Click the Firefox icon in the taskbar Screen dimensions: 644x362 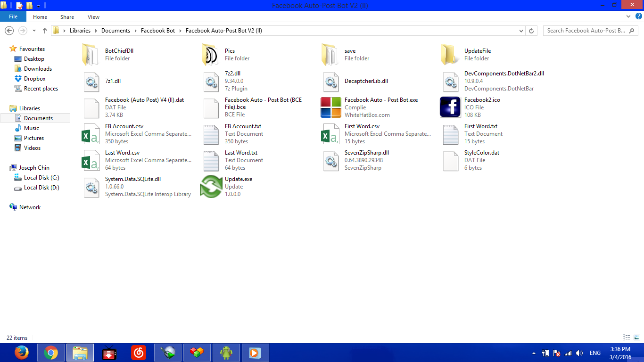tap(21, 353)
